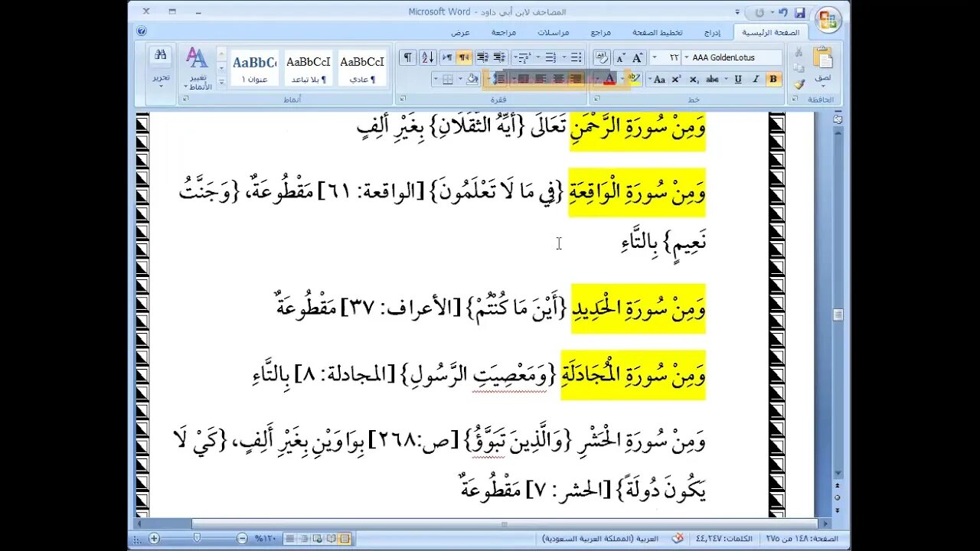980x551 pixels.
Task: Open the Change Case (Aa) dropdown
Action: coord(657,79)
